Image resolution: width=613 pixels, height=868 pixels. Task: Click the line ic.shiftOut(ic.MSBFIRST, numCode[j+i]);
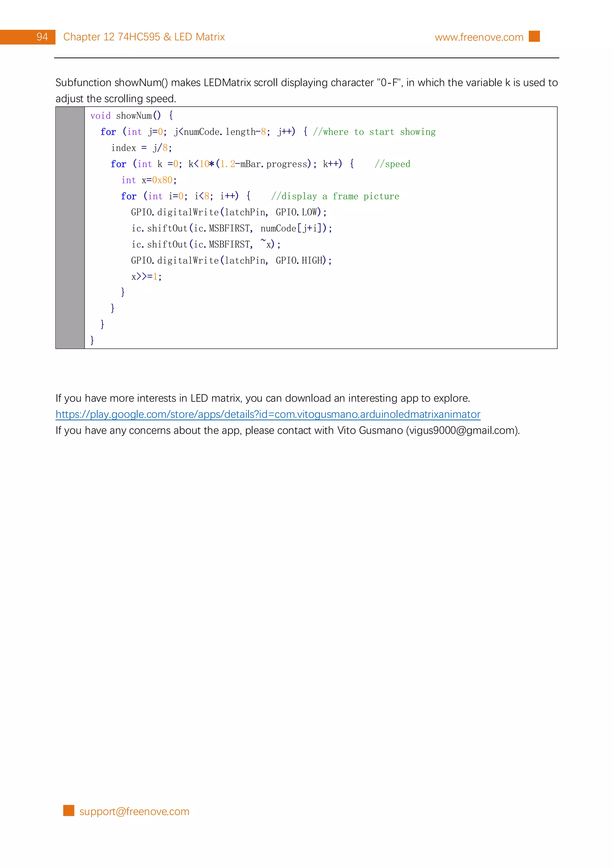[232, 228]
